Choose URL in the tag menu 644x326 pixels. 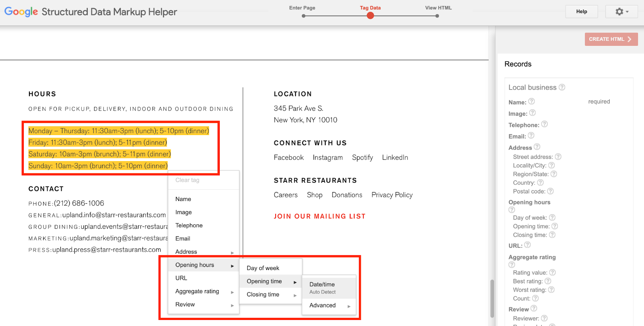(204, 278)
